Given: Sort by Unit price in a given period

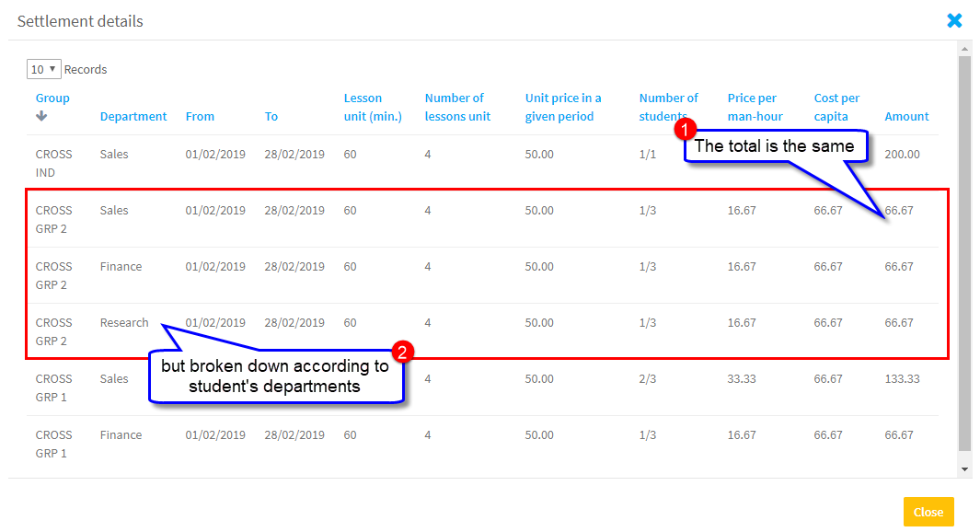Looking at the screenshot, I should [563, 108].
